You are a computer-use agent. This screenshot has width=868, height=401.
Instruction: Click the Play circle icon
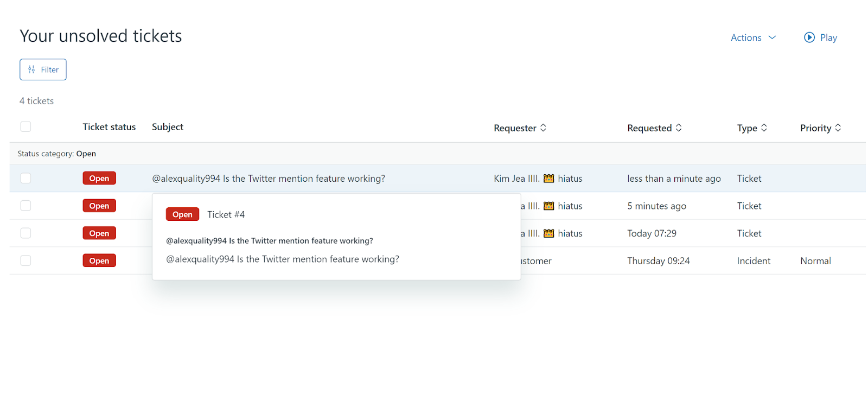click(x=809, y=37)
